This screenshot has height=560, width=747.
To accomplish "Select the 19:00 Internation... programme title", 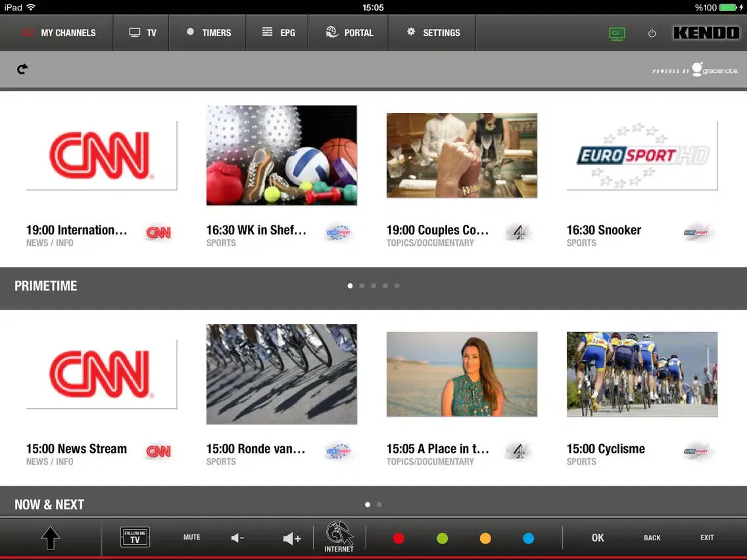I will [x=77, y=230].
